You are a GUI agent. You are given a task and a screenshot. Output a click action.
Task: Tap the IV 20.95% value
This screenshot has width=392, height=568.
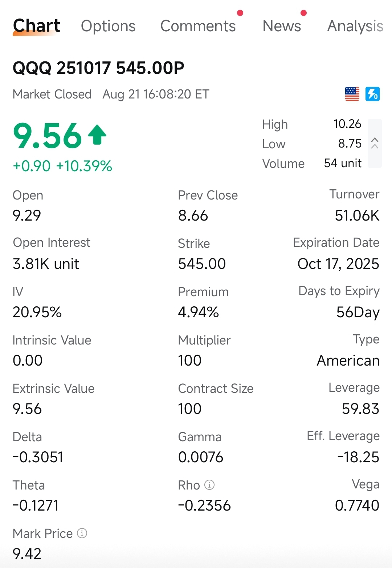37,312
